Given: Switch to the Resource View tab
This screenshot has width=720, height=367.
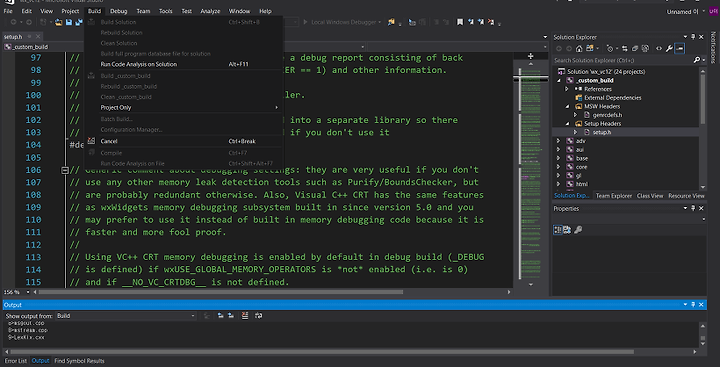Looking at the screenshot, I should click(686, 196).
